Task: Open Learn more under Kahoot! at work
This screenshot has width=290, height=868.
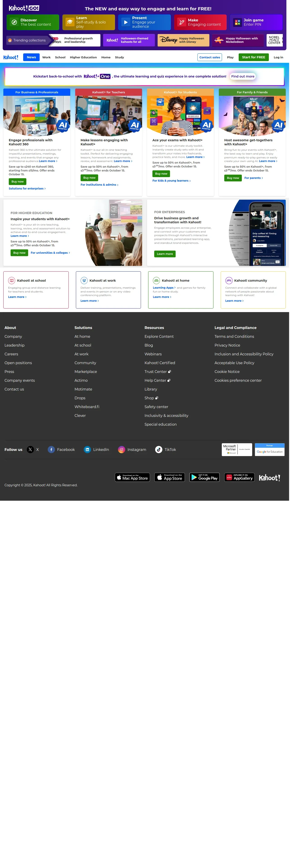Action: point(90,301)
